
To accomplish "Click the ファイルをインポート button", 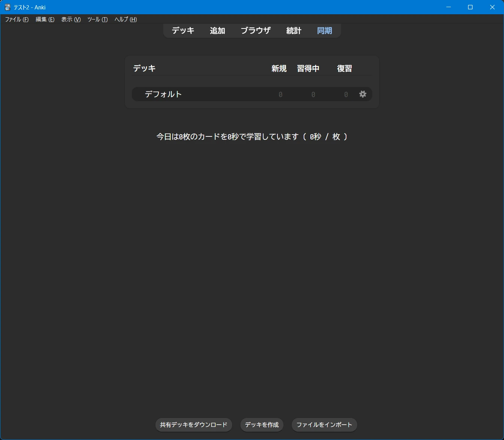I will pos(324,425).
